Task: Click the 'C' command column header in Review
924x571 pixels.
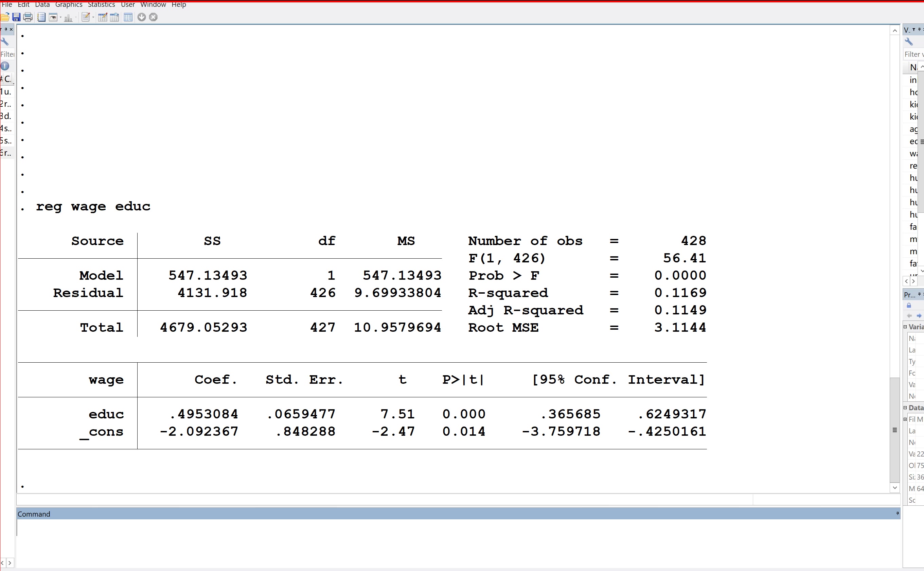Action: point(8,79)
